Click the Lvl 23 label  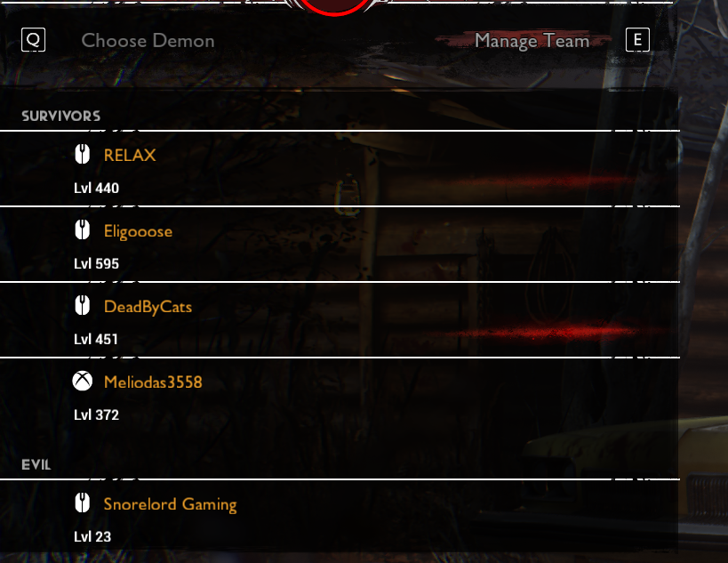coord(92,537)
